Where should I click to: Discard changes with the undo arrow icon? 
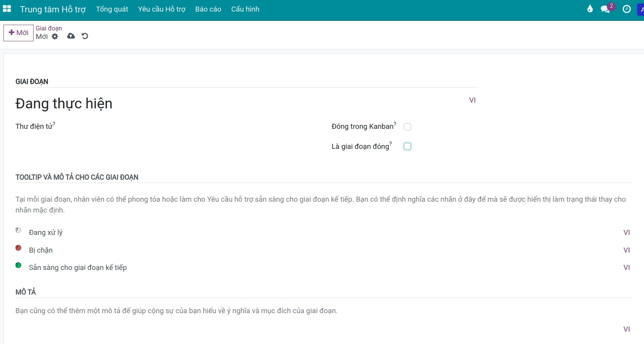pos(85,36)
